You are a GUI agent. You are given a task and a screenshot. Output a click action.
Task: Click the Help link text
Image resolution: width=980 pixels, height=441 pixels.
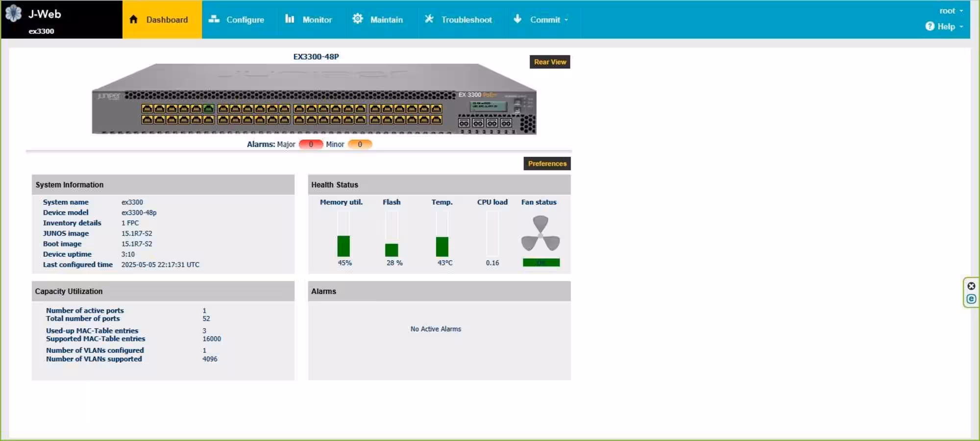(946, 26)
